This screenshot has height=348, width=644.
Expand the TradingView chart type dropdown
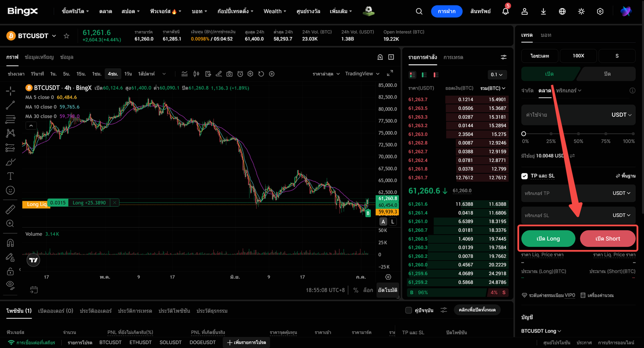[362, 73]
